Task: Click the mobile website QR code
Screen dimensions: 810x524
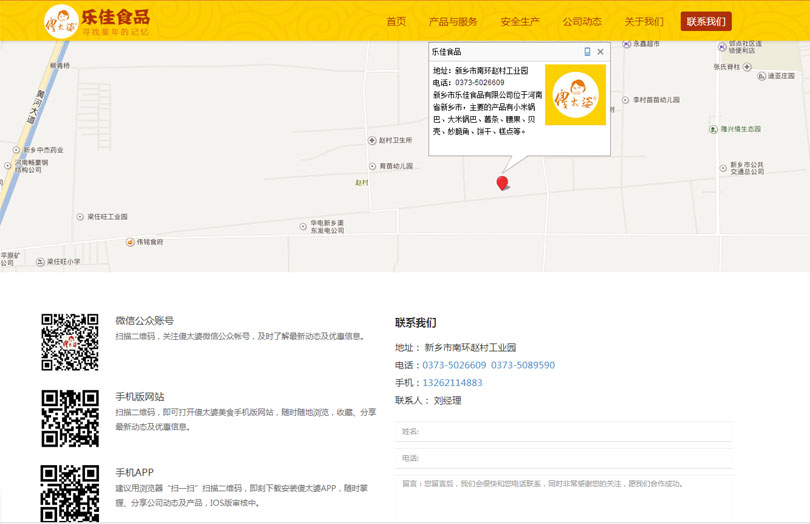Action: (x=70, y=418)
